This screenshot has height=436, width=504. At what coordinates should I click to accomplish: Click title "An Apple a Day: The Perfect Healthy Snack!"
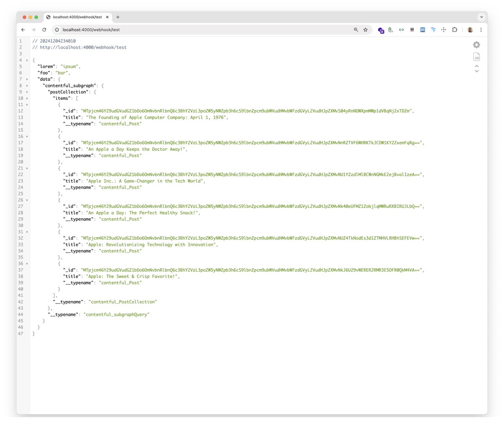pos(143,213)
